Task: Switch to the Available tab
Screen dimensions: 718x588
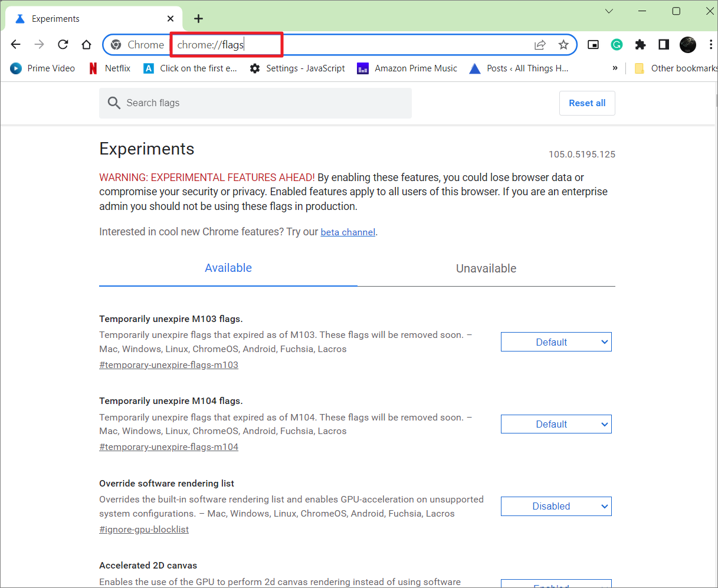Action: 228,268
